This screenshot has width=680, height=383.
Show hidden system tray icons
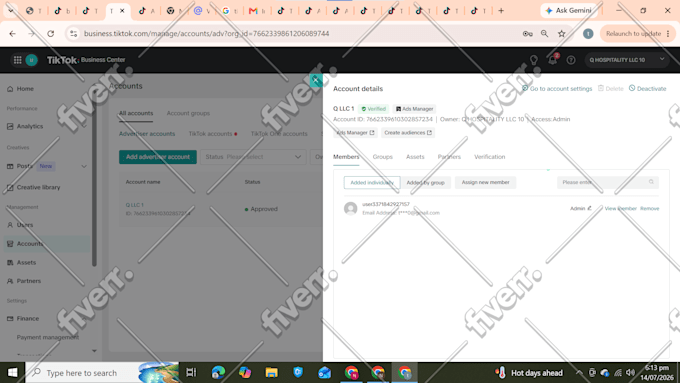579,372
